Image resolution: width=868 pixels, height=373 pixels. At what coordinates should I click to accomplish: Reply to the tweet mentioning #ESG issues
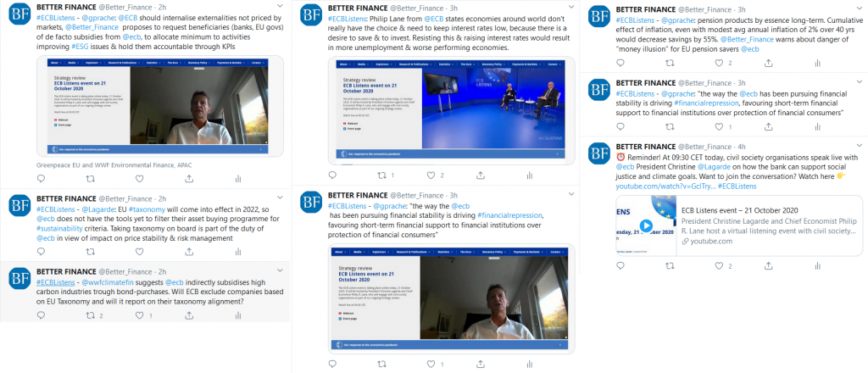[41, 179]
